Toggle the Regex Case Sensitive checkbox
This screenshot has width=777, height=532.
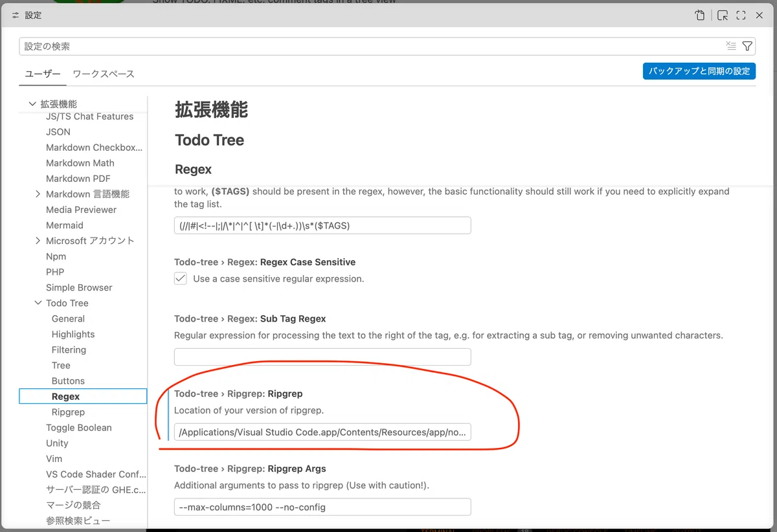point(181,278)
